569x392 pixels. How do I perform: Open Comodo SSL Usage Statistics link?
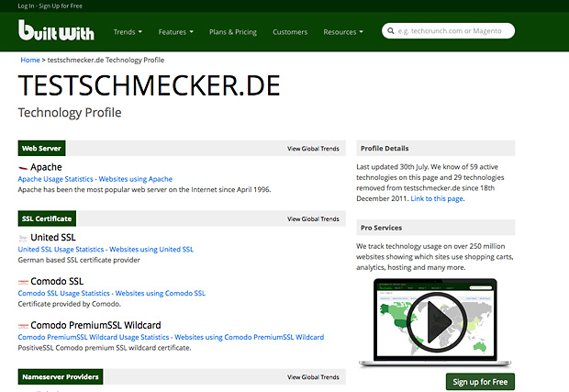64,293
